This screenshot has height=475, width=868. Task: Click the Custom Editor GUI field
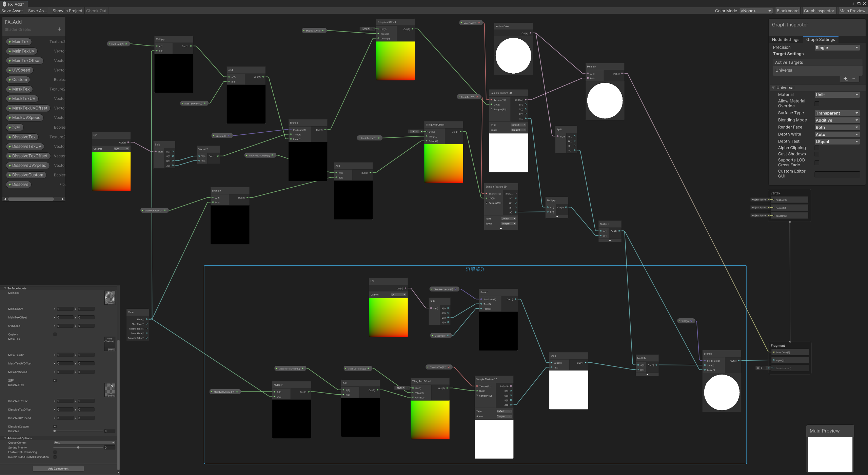[x=837, y=174]
